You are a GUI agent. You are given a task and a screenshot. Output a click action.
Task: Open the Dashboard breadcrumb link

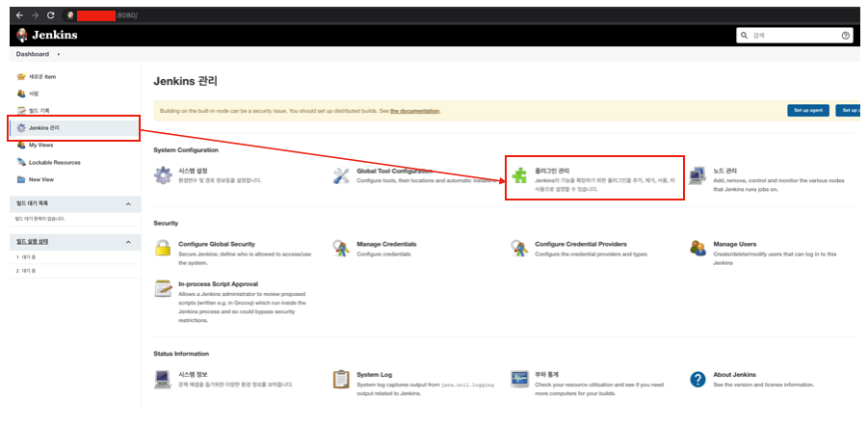click(x=32, y=54)
